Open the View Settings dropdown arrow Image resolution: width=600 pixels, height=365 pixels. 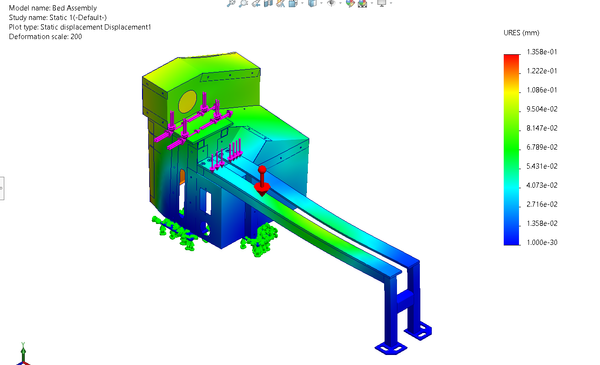click(391, 3)
